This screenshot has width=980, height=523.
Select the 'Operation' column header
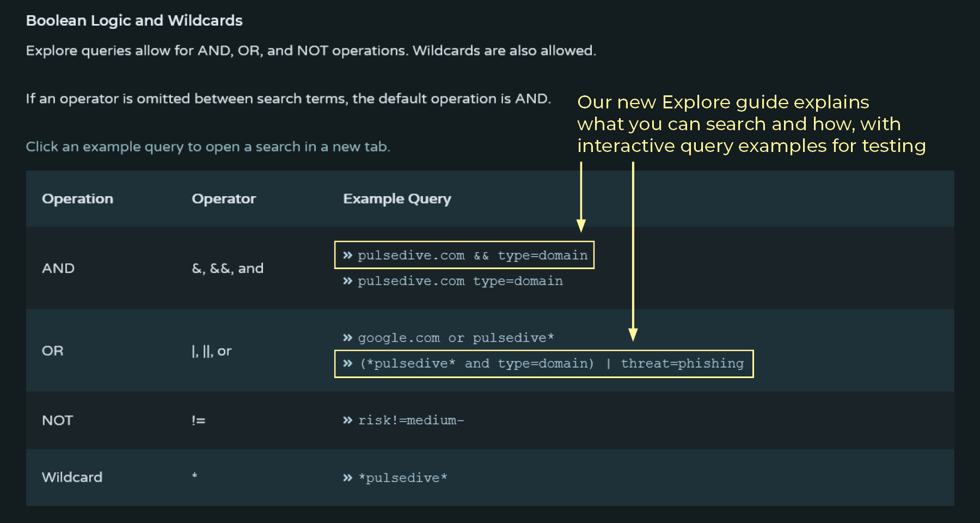[x=77, y=199]
